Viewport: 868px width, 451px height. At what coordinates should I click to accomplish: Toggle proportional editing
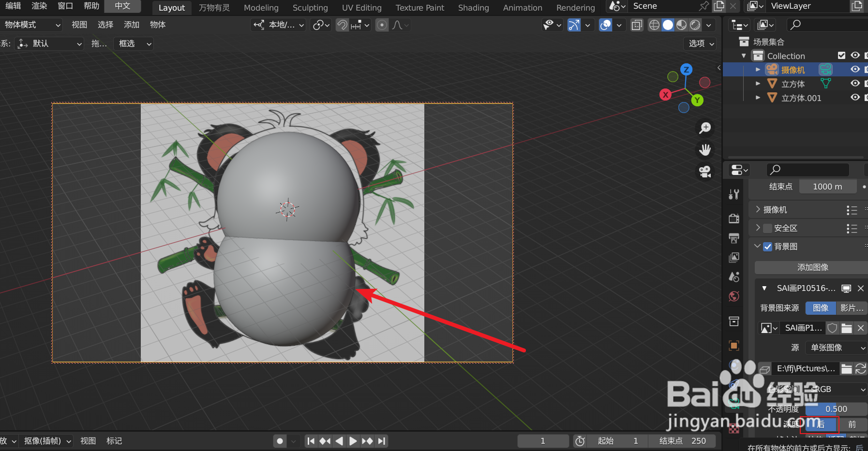click(382, 25)
